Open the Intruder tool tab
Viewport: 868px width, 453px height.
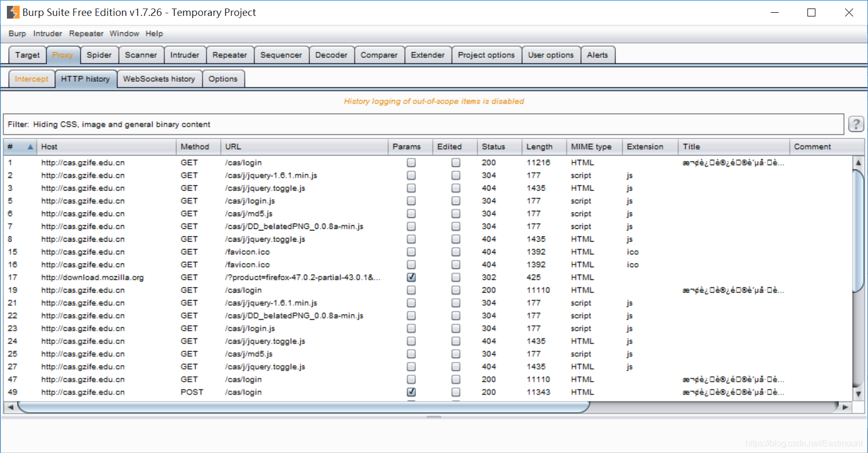[x=184, y=55]
